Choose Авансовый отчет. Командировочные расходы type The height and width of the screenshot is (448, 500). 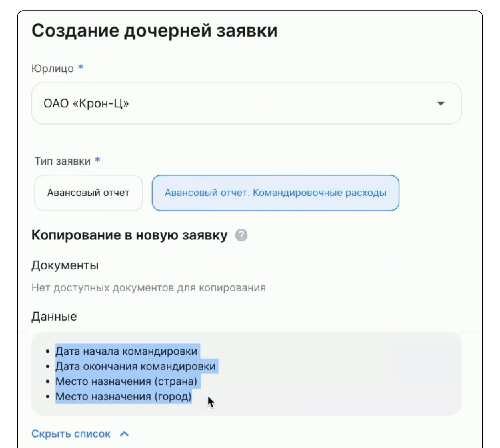(x=275, y=193)
